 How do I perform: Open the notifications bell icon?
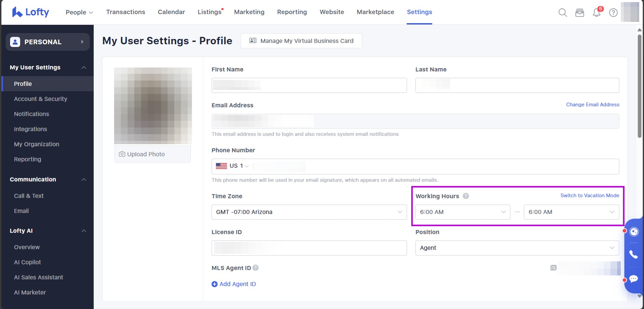(597, 13)
